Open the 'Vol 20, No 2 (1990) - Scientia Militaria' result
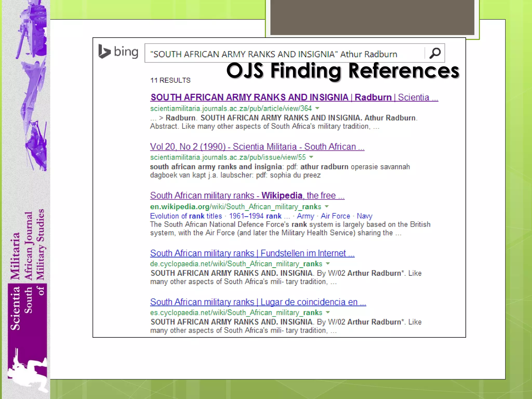The image size is (532, 399). [257, 147]
